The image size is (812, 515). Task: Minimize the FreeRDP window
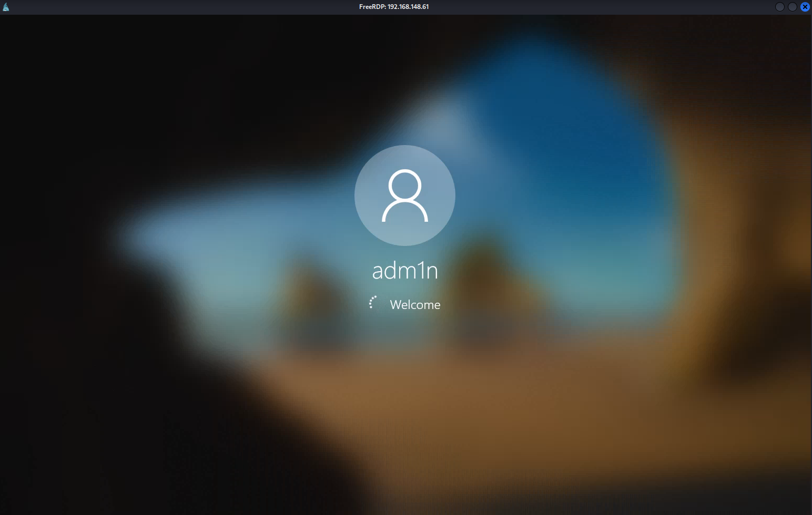pyautogui.click(x=780, y=7)
